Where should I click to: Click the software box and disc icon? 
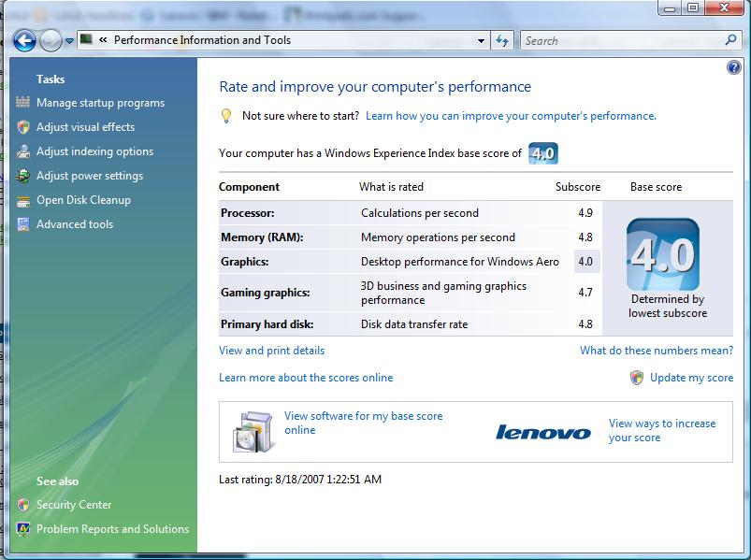coord(253,432)
